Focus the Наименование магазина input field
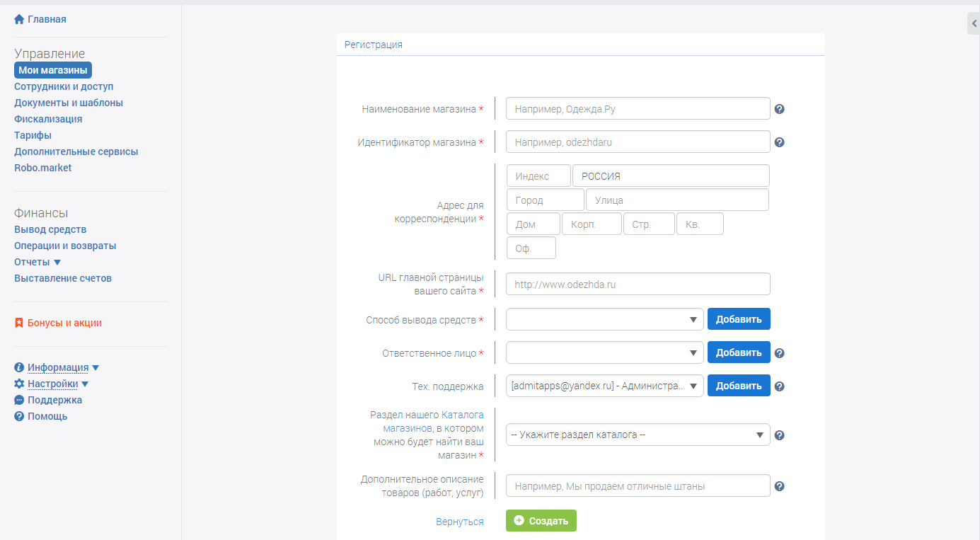This screenshot has width=980, height=540. (638, 109)
